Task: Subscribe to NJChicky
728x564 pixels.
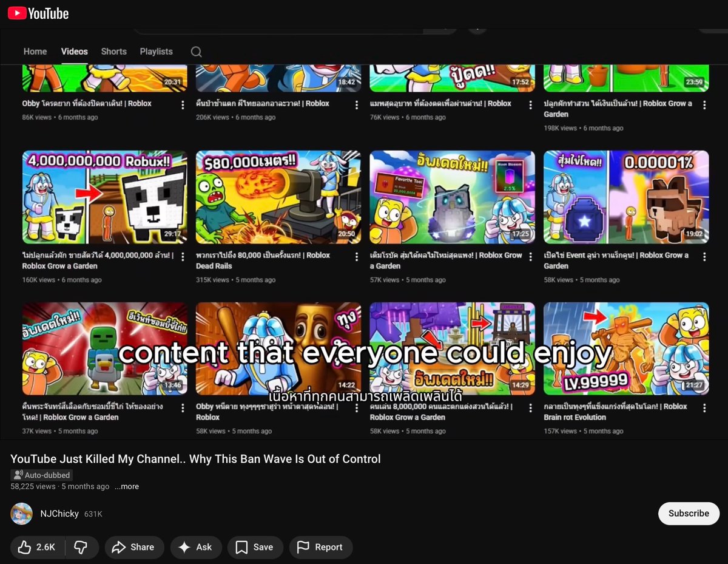Action: tap(689, 514)
